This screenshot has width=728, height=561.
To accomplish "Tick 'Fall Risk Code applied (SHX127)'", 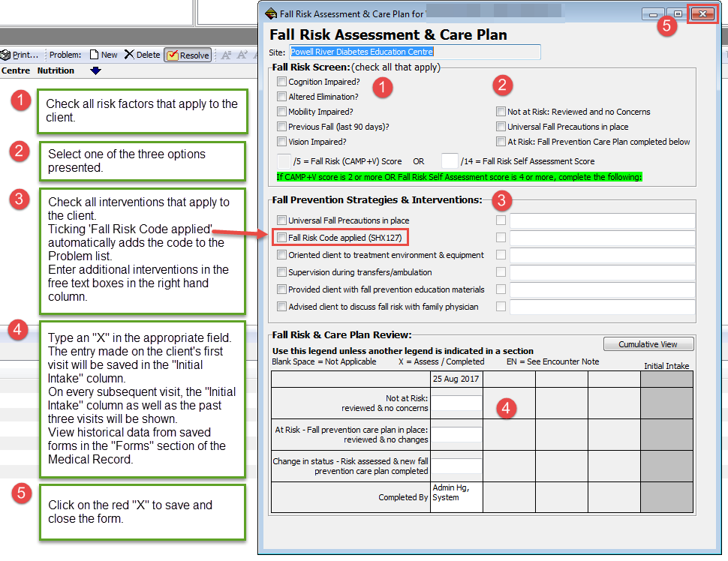I will [281, 237].
